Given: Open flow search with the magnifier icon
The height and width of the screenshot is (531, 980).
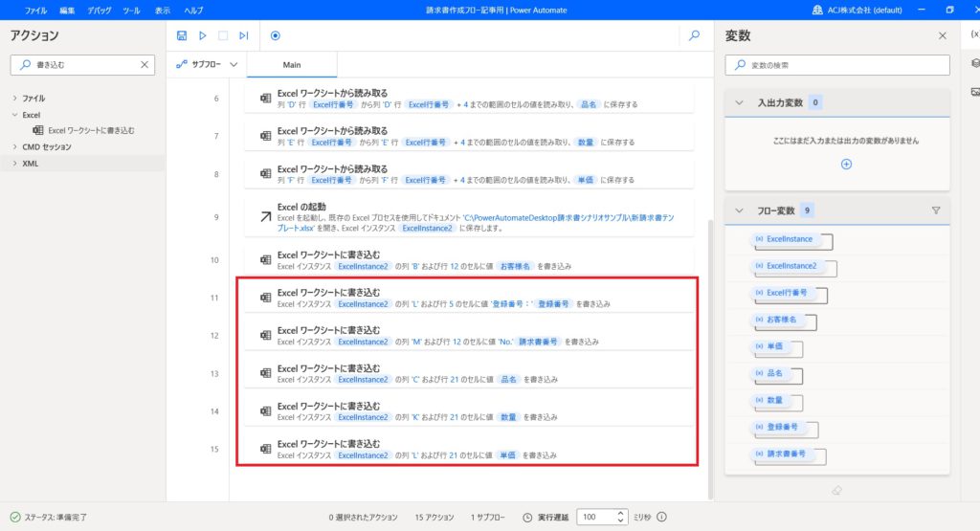Looking at the screenshot, I should [x=694, y=35].
